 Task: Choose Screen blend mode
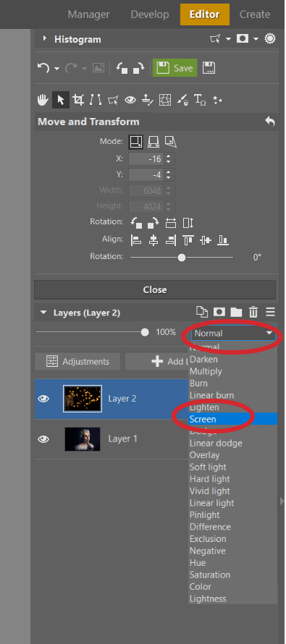[232, 420]
